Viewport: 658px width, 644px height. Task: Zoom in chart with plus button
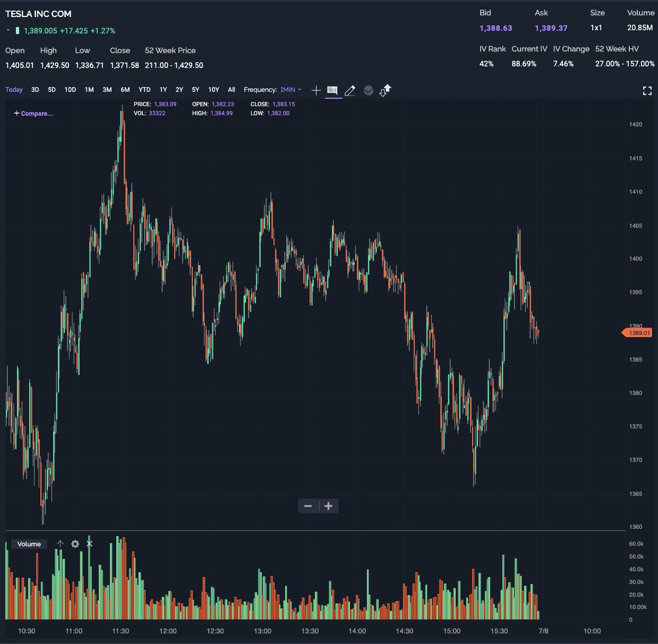328,506
